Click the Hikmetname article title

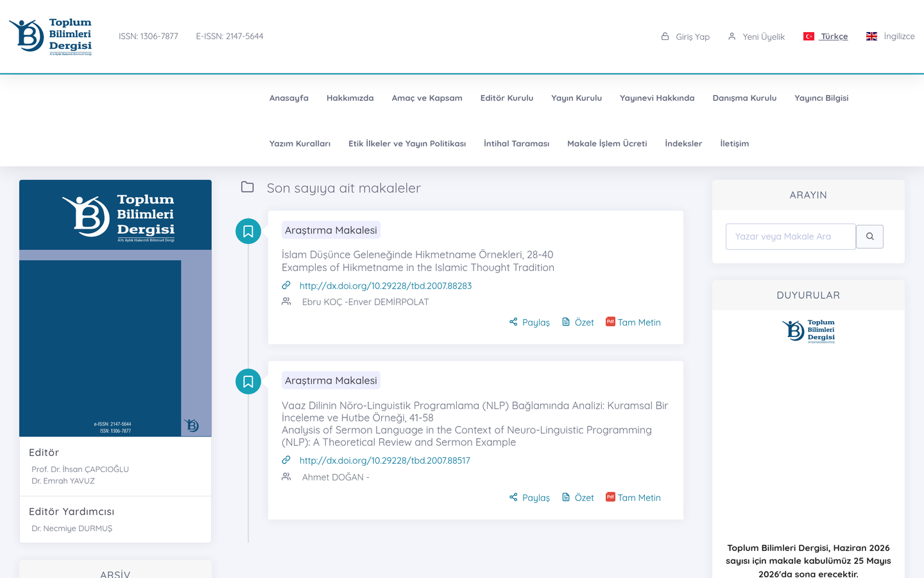418,261
